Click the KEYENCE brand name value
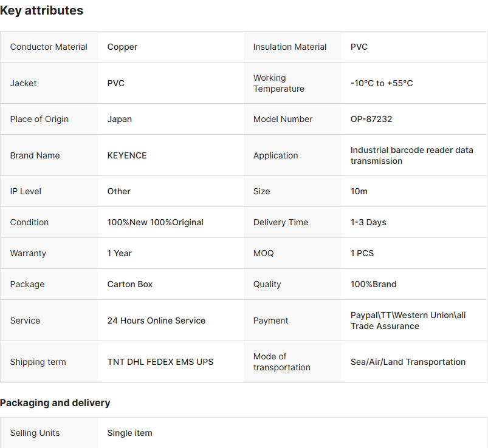 [127, 155]
